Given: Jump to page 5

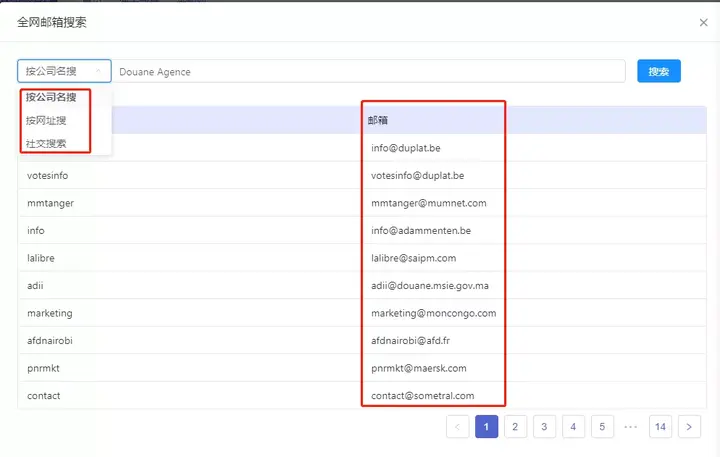Looking at the screenshot, I should pos(602,427).
